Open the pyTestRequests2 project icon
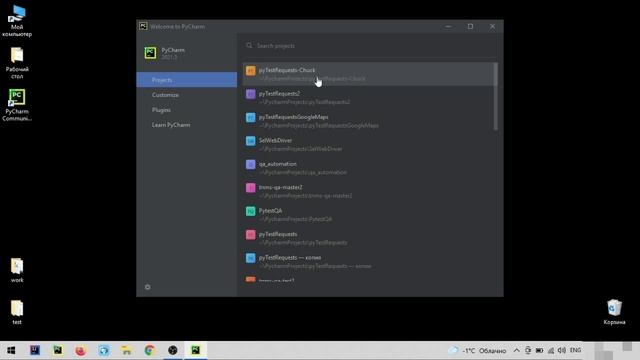640x360 pixels. tap(251, 94)
